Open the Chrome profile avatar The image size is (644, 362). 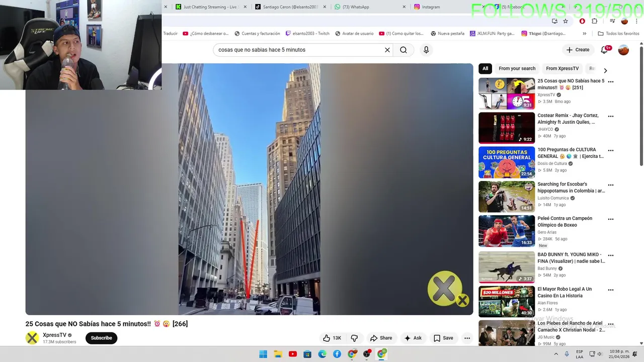pyautogui.click(x=624, y=21)
